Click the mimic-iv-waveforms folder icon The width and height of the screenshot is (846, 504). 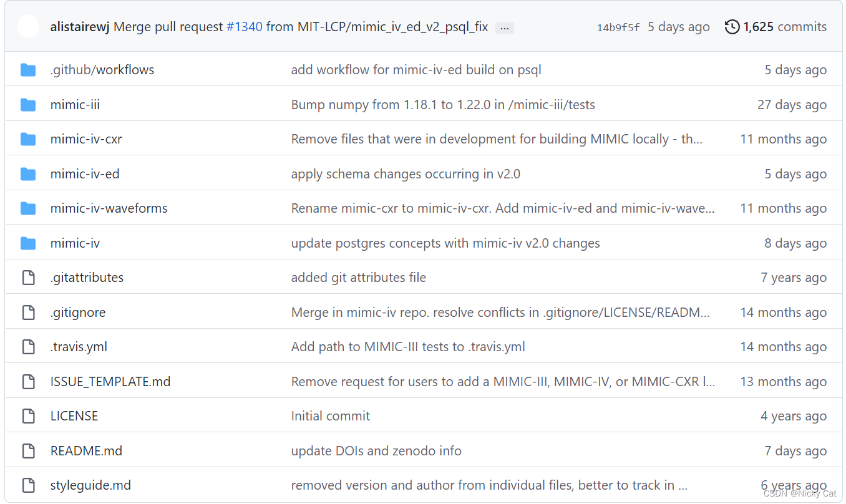click(28, 208)
